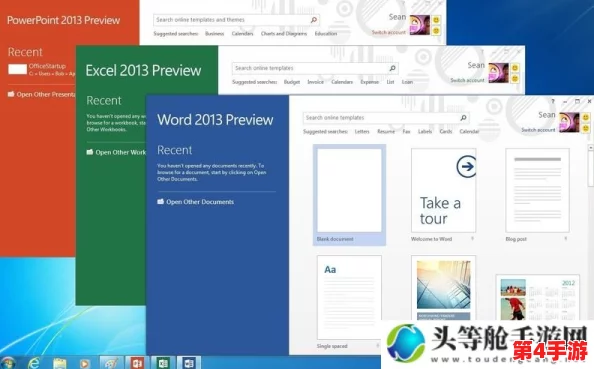The image size is (594, 369).
Task: Click the Loan suggested search in Excel
Action: tap(407, 82)
